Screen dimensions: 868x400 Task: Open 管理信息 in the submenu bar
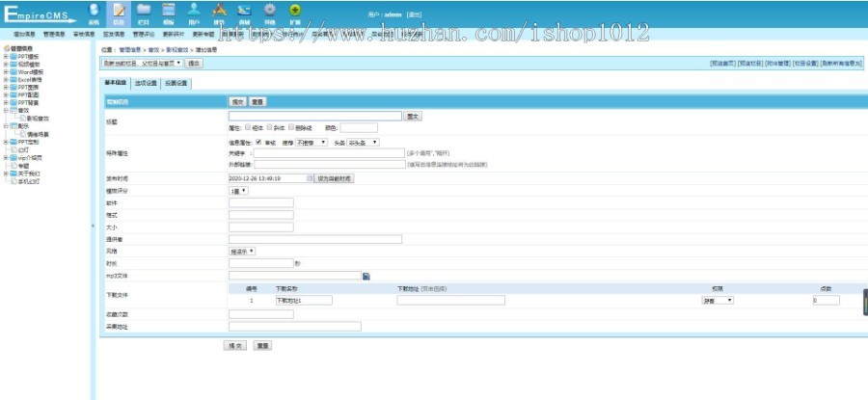54,35
